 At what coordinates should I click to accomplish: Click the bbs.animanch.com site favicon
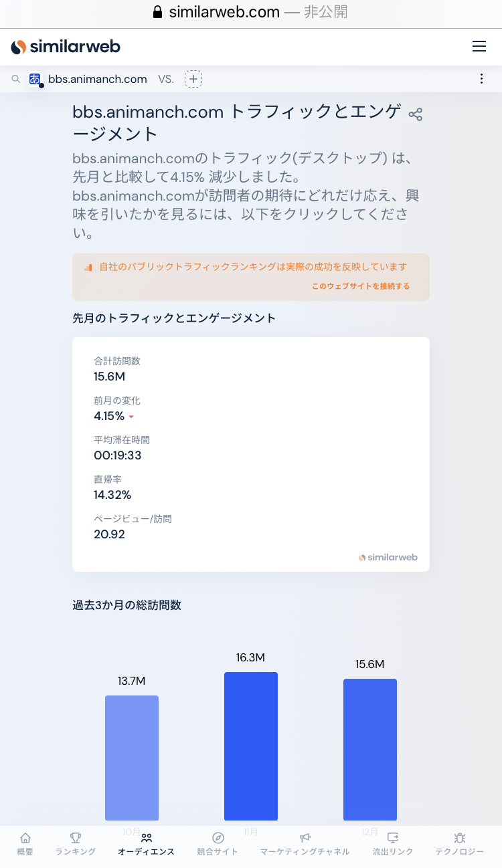[35, 79]
